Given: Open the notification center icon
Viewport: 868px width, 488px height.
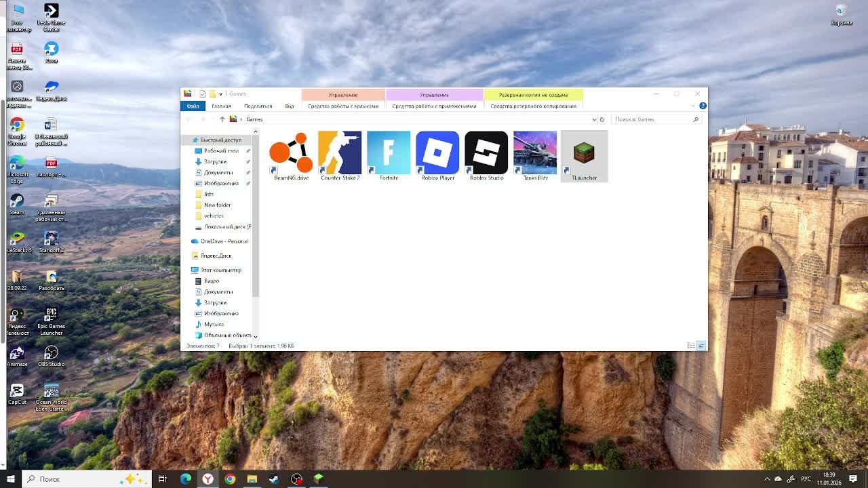Looking at the screenshot, I should click(853, 479).
